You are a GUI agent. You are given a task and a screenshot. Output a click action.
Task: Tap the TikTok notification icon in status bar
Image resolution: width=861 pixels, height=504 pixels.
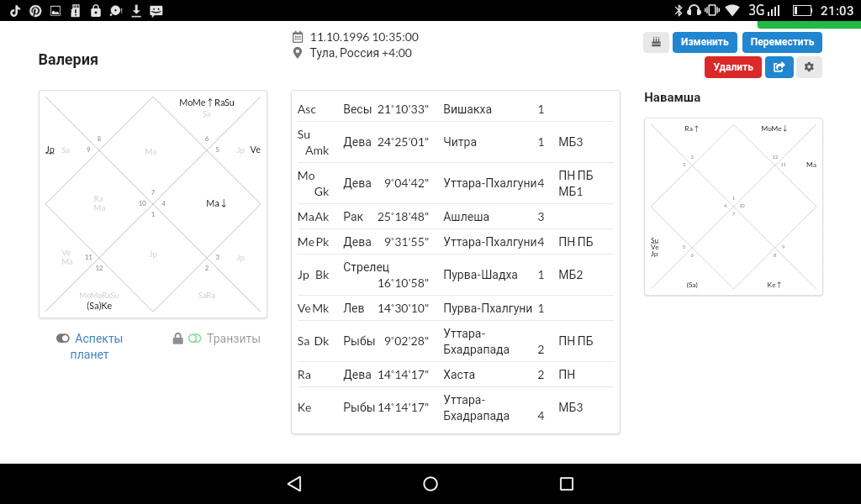(x=15, y=10)
